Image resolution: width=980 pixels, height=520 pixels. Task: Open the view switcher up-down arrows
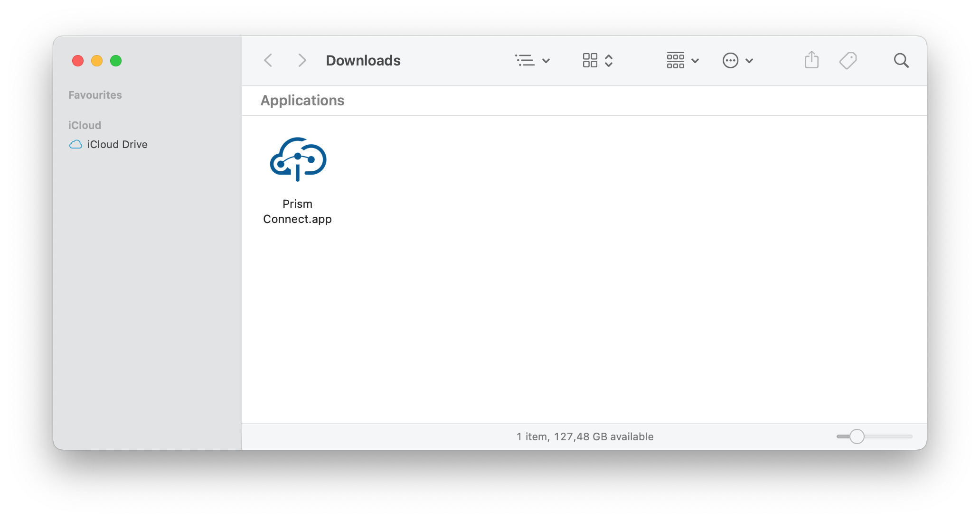pos(609,61)
